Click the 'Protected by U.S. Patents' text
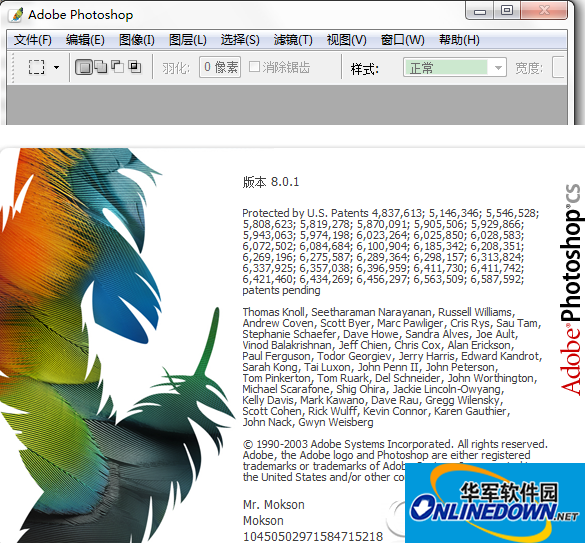 coord(305,213)
